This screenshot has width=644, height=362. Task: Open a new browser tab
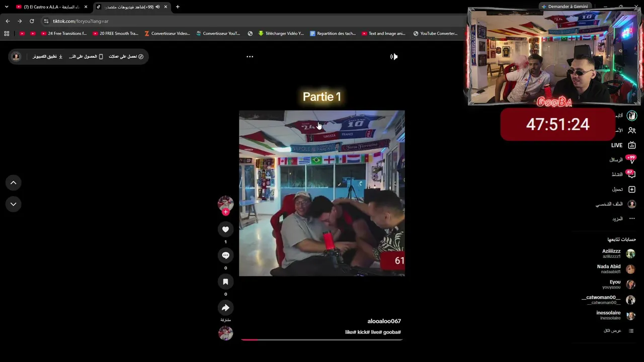point(178,7)
